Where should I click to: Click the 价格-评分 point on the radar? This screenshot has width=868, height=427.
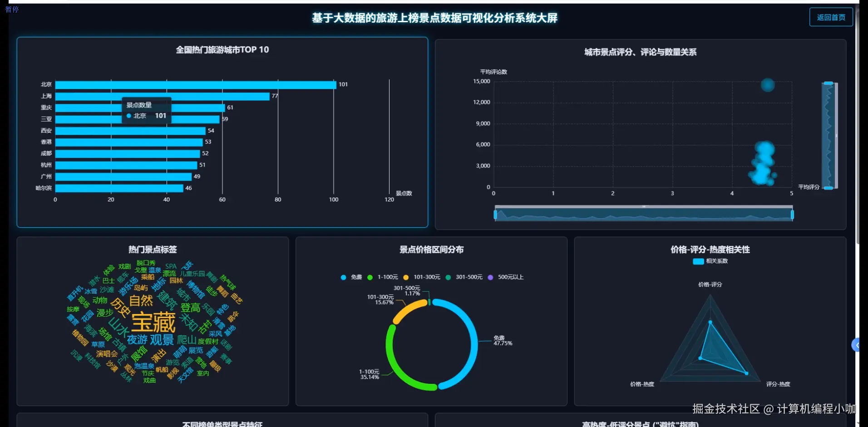click(x=710, y=322)
